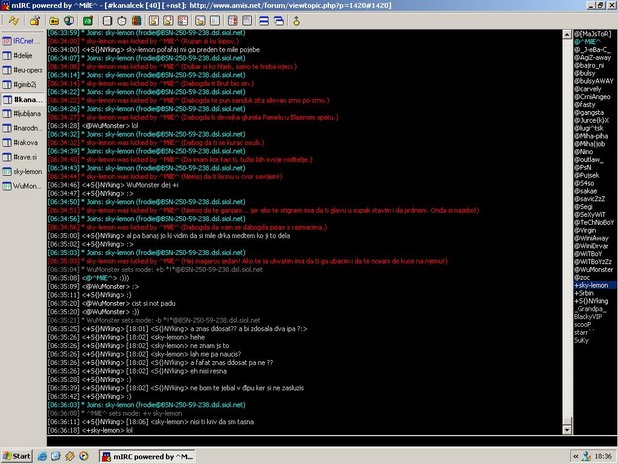Open the sky-lemon query window in switchbar
618x464 pixels.
point(22,171)
